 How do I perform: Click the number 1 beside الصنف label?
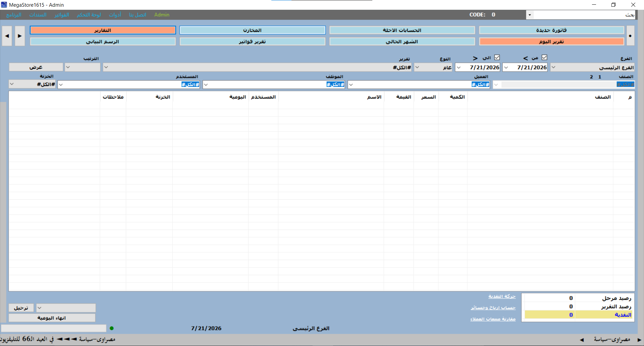point(600,77)
